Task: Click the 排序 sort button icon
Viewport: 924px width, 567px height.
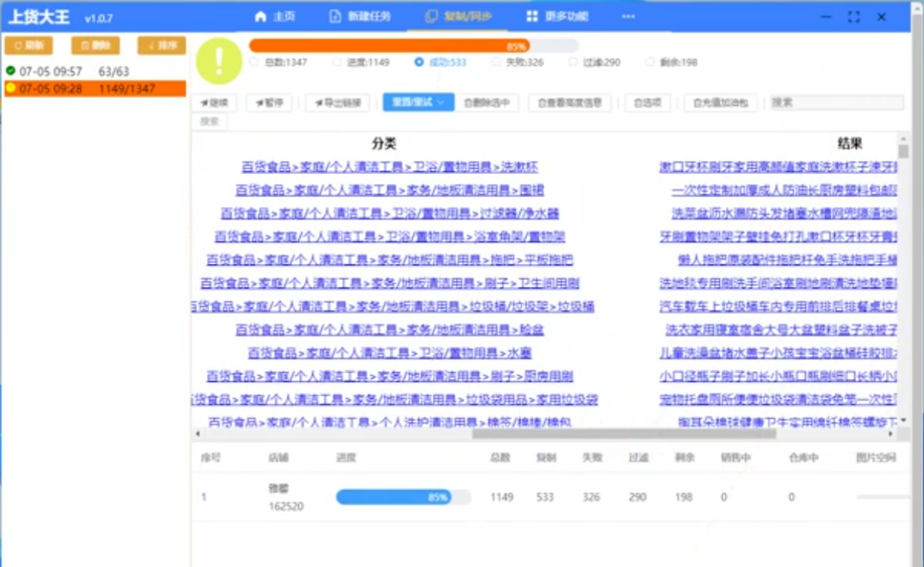Action: pyautogui.click(x=150, y=46)
